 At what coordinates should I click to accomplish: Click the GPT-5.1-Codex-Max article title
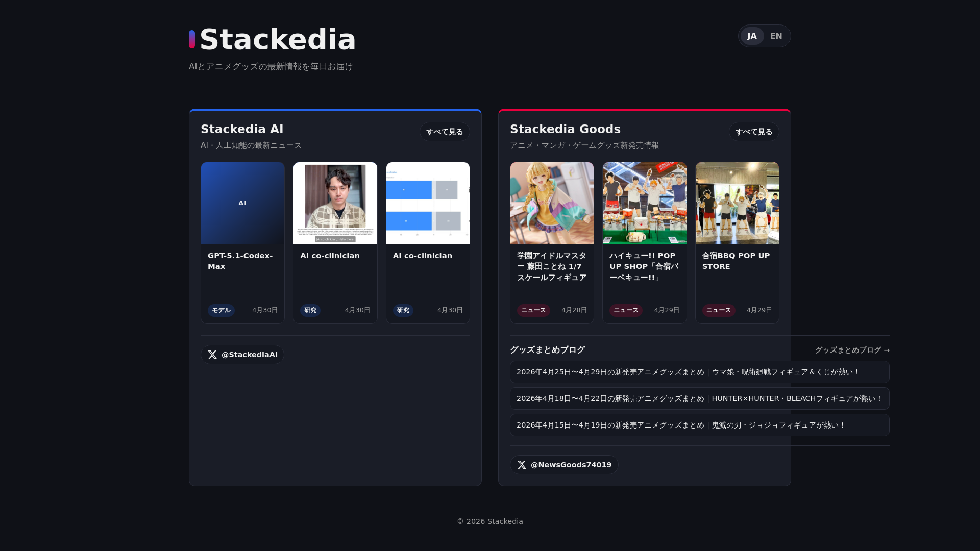(x=240, y=261)
